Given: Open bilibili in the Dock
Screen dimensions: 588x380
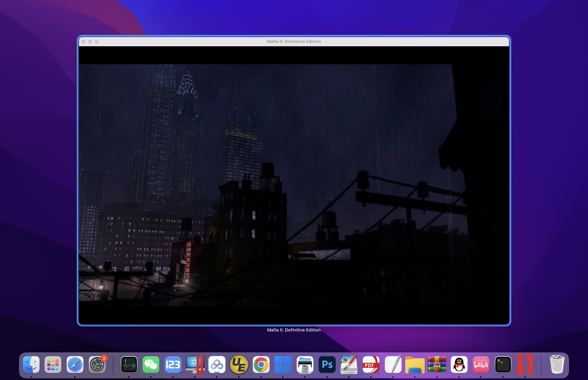Looking at the screenshot, I should 481,365.
